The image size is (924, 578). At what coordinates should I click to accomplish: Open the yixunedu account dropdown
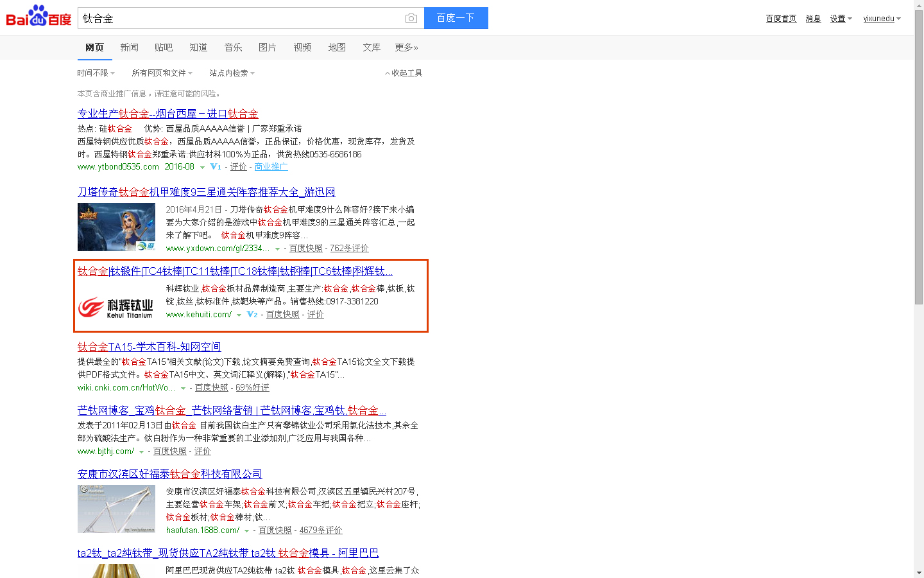click(x=882, y=19)
